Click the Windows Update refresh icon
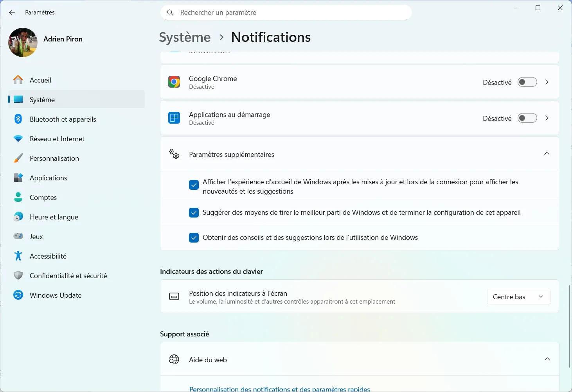 18,295
